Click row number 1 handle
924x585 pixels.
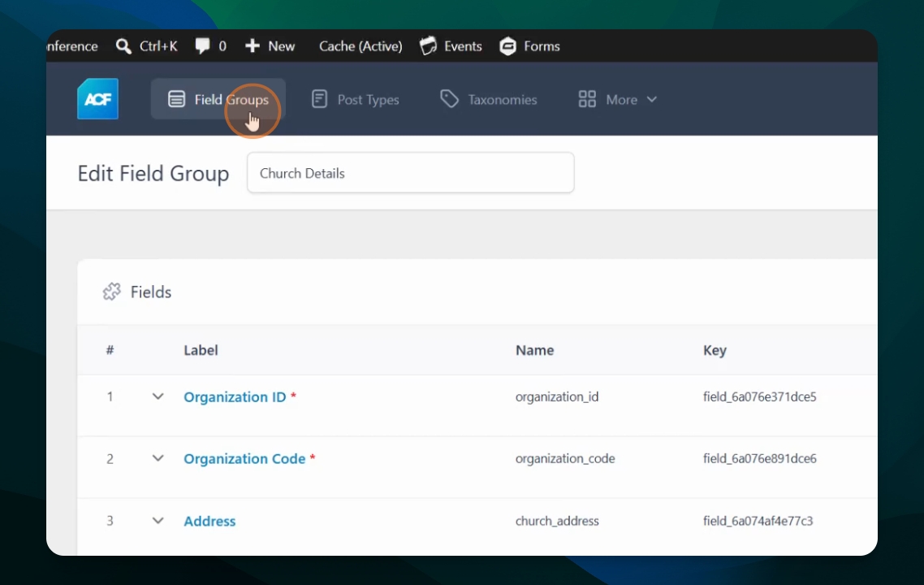[110, 396]
